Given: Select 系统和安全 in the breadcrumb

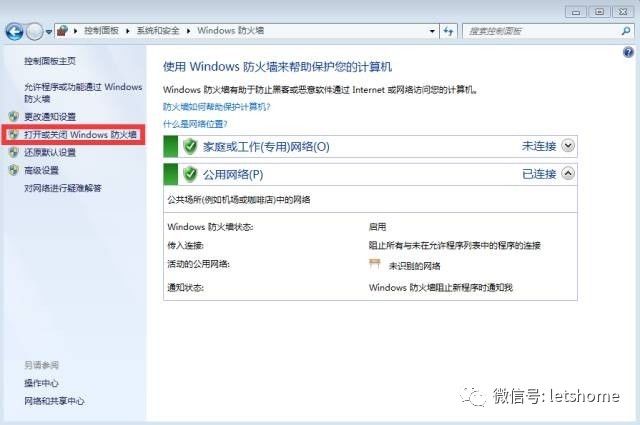Looking at the screenshot, I should click(158, 31).
